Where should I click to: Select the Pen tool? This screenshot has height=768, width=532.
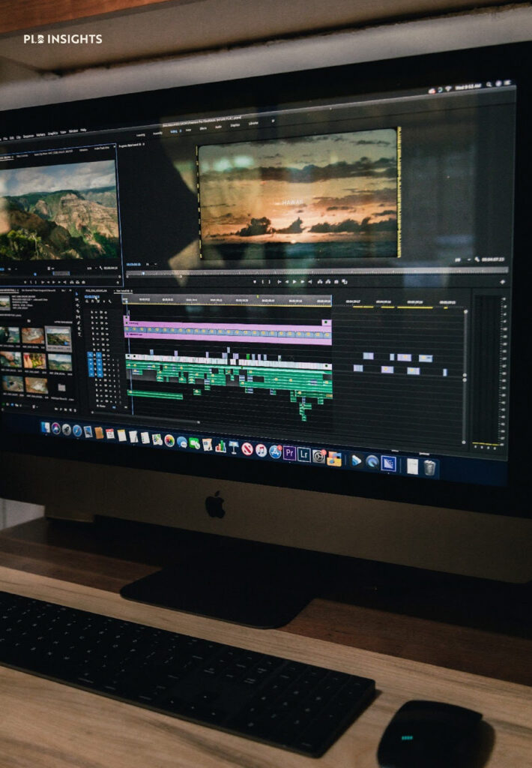click(x=79, y=322)
